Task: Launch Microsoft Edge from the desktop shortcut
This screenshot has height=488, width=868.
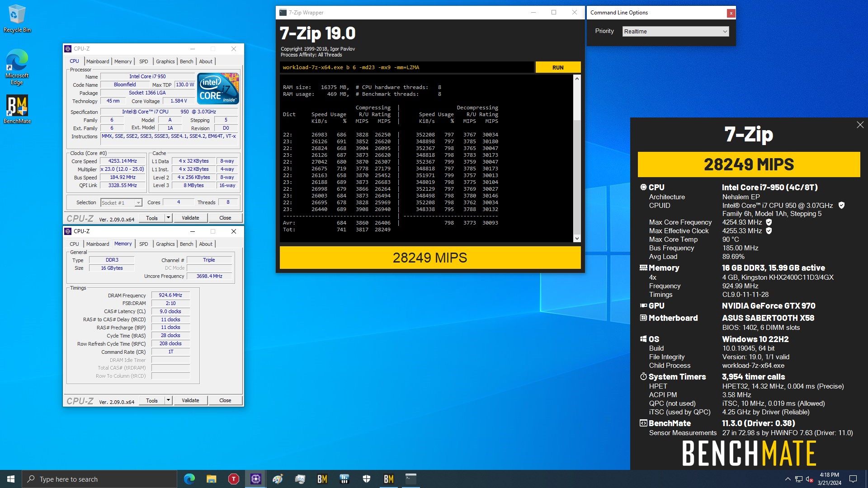Action: [x=17, y=67]
